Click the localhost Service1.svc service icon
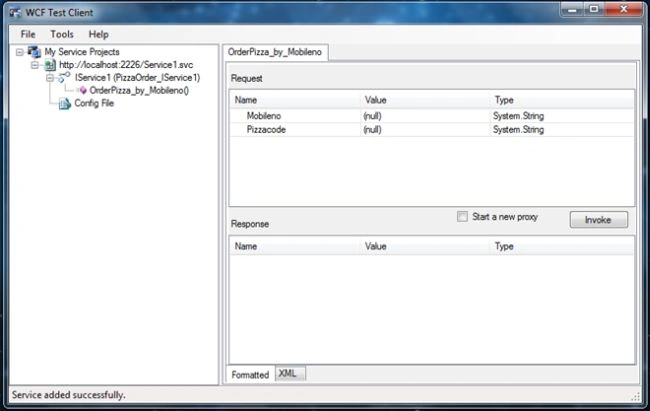This screenshot has height=411, width=650. (50, 65)
